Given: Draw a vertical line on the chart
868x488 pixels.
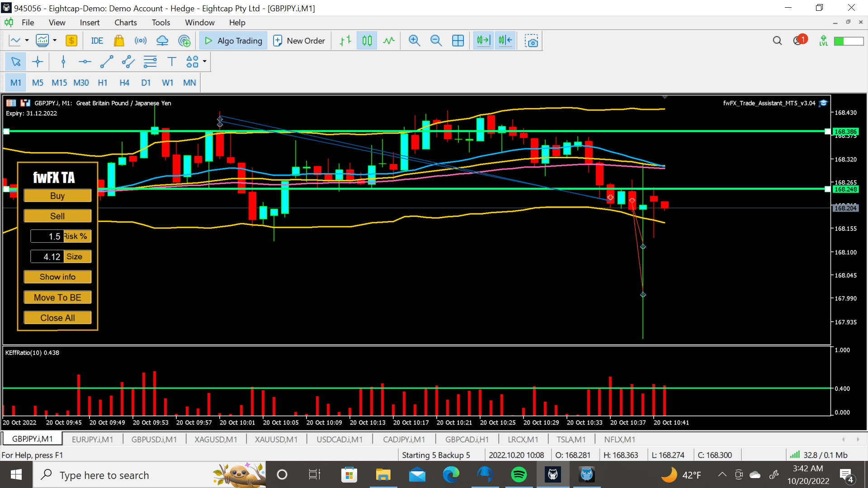Looking at the screenshot, I should tap(63, 62).
